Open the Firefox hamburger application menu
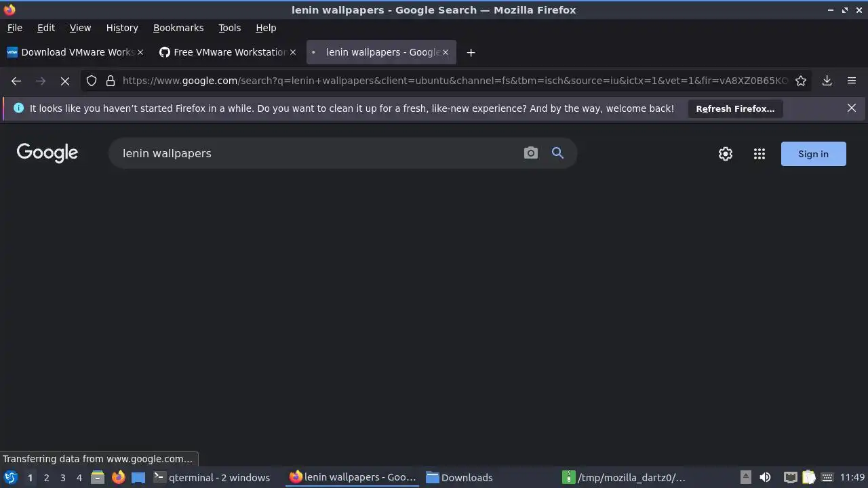Image resolution: width=868 pixels, height=488 pixels. (x=852, y=81)
